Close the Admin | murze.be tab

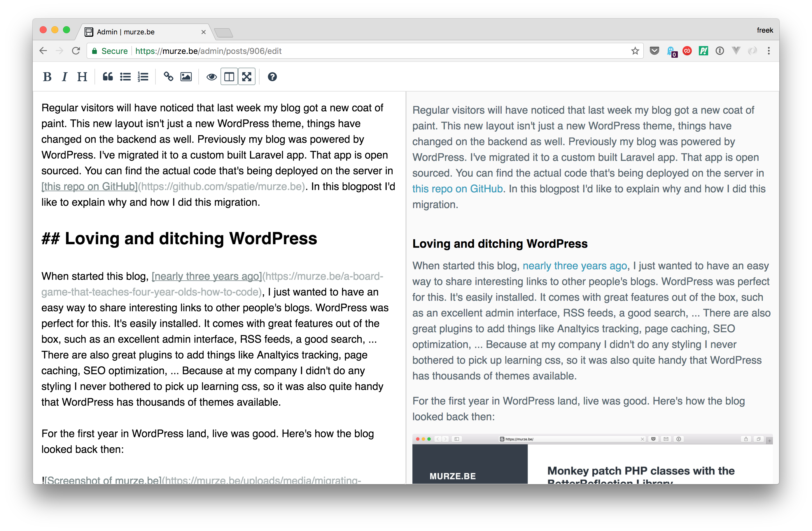204,32
